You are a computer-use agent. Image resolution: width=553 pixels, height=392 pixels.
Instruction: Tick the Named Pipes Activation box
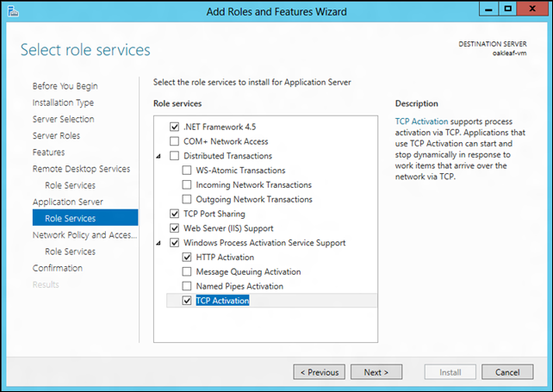(x=187, y=286)
